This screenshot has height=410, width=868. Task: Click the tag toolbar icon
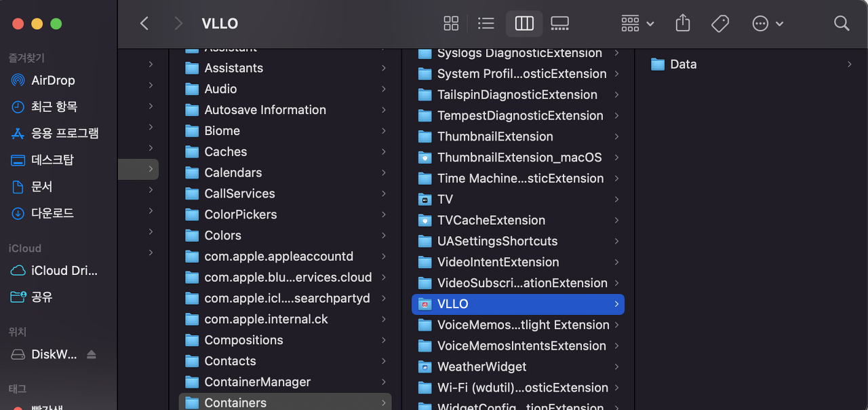(x=720, y=24)
